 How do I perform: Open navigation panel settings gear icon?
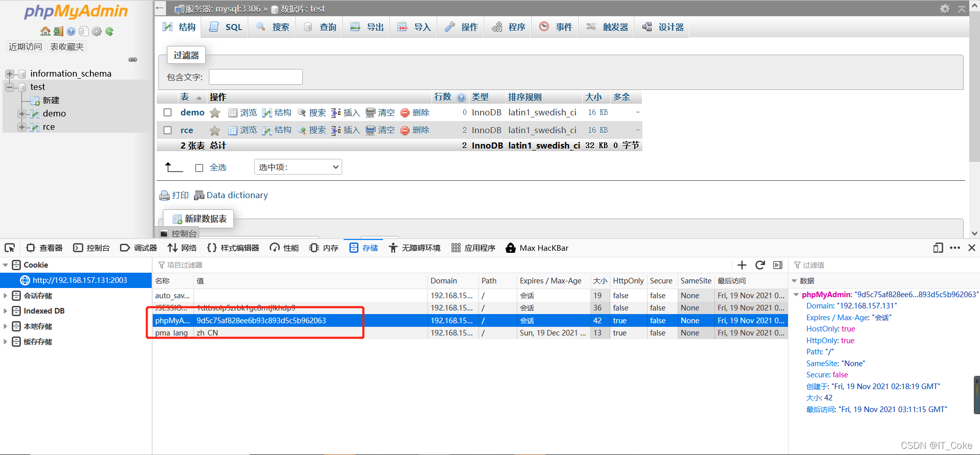97,31
